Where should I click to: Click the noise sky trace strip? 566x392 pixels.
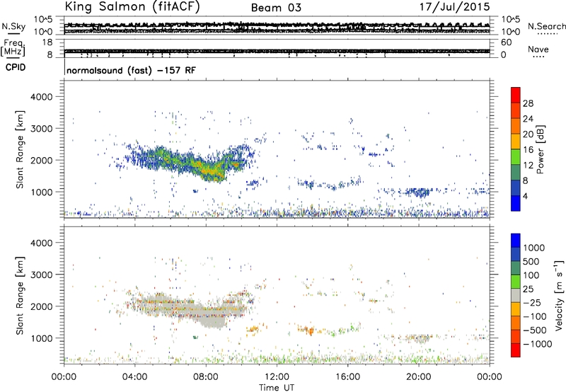pyautogui.click(x=277, y=27)
